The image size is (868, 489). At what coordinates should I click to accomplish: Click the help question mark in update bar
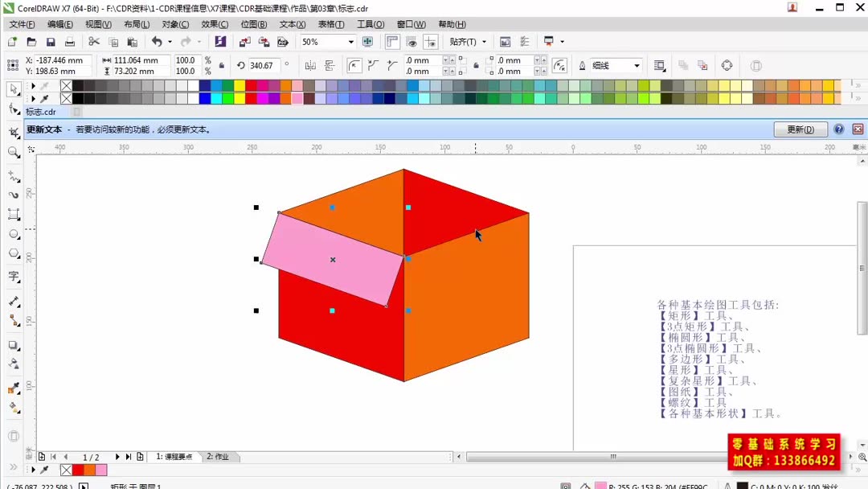click(838, 129)
